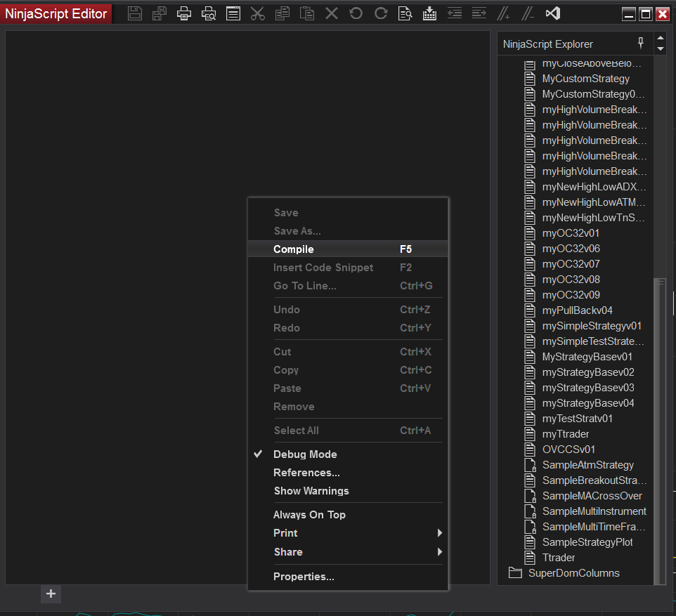Click the Visual Studio icon in the toolbar
Viewport: 676px width, 616px height.
(553, 13)
